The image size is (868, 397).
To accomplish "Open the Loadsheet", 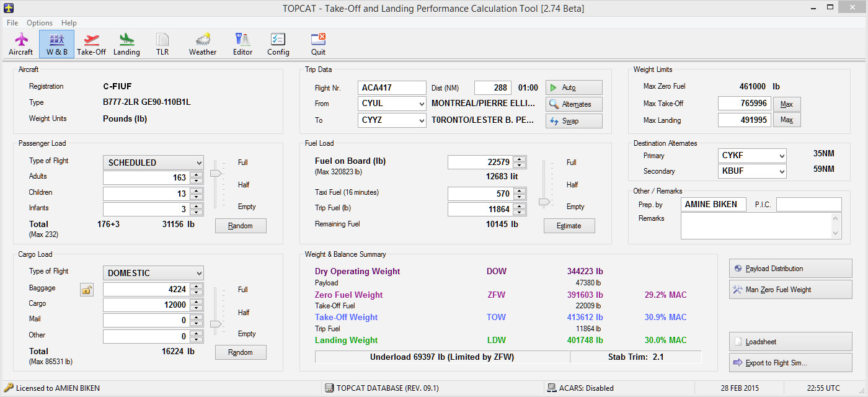I will 790,342.
